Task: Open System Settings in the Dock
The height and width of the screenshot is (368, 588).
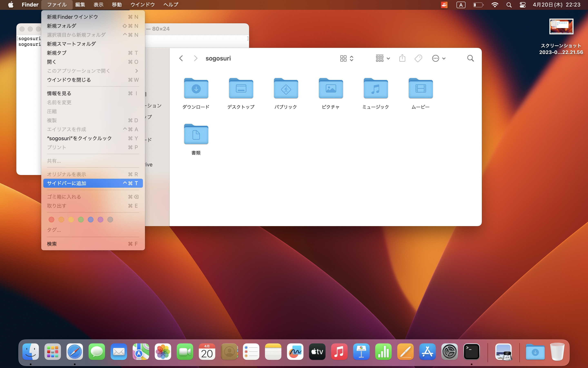Action: 450,352
